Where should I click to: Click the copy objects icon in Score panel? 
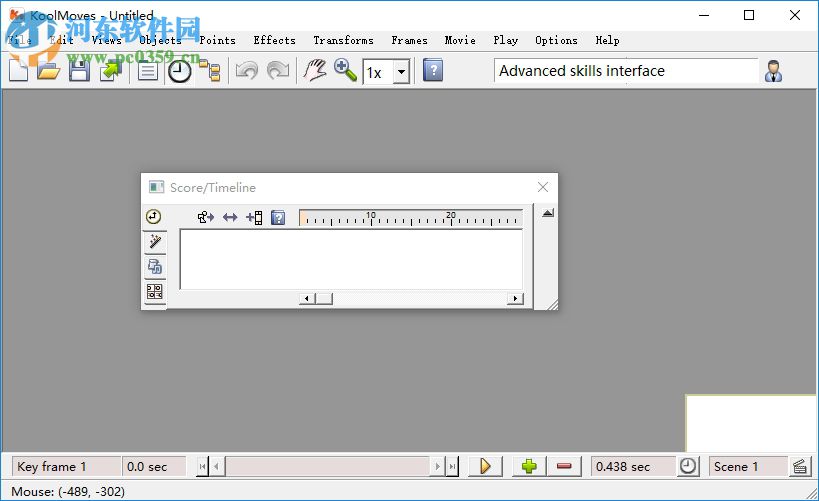point(155,266)
